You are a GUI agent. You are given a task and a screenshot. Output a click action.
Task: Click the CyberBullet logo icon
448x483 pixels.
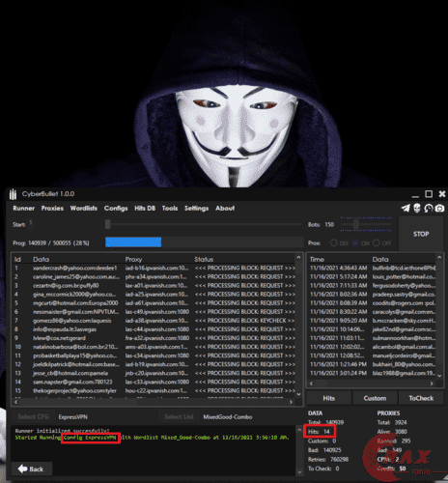pyautogui.click(x=13, y=194)
